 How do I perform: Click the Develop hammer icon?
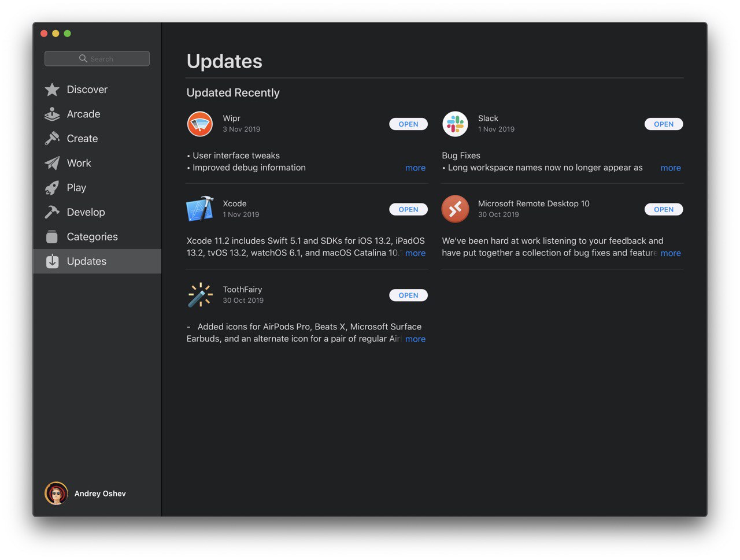[x=52, y=212]
